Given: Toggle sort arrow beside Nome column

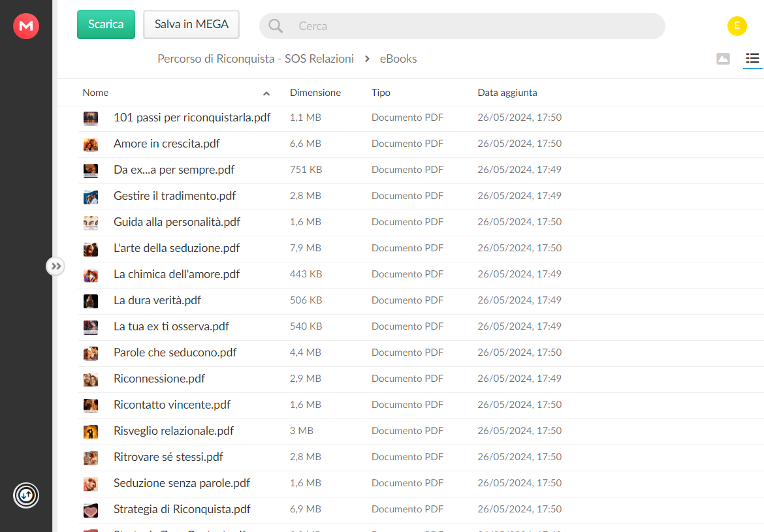Looking at the screenshot, I should point(266,93).
